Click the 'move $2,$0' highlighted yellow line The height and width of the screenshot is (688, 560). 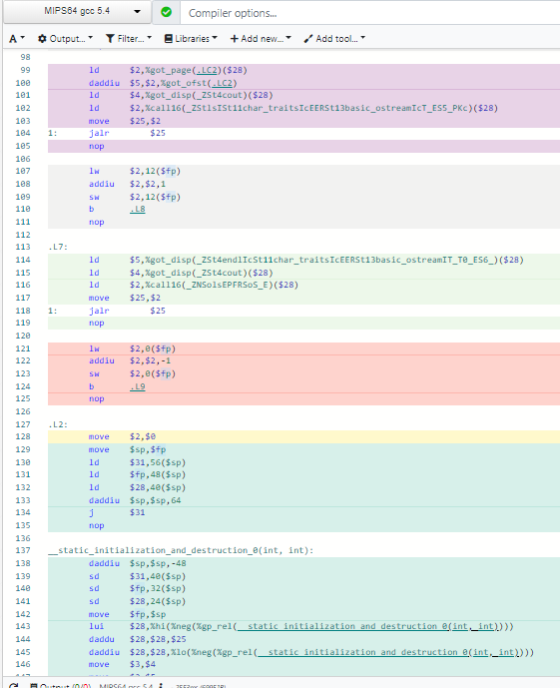coord(122,437)
